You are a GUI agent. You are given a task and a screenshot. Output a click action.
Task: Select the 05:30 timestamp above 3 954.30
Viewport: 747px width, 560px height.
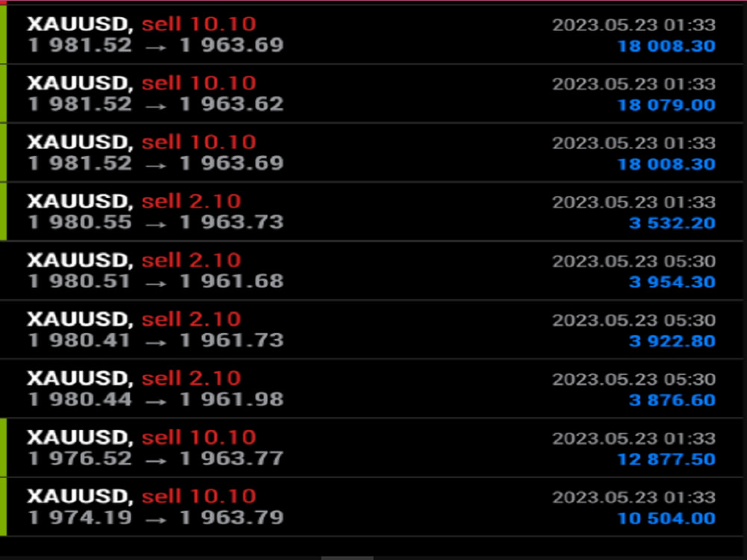pyautogui.click(x=633, y=261)
